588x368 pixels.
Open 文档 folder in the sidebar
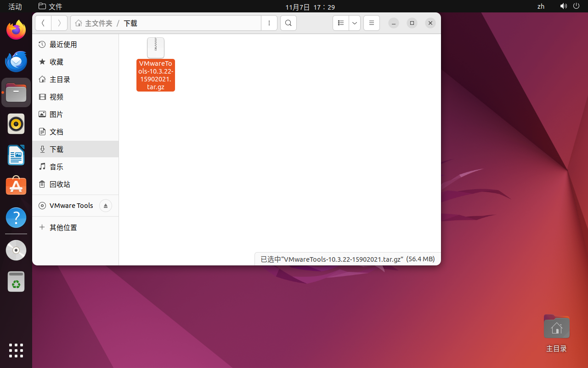pos(75,132)
